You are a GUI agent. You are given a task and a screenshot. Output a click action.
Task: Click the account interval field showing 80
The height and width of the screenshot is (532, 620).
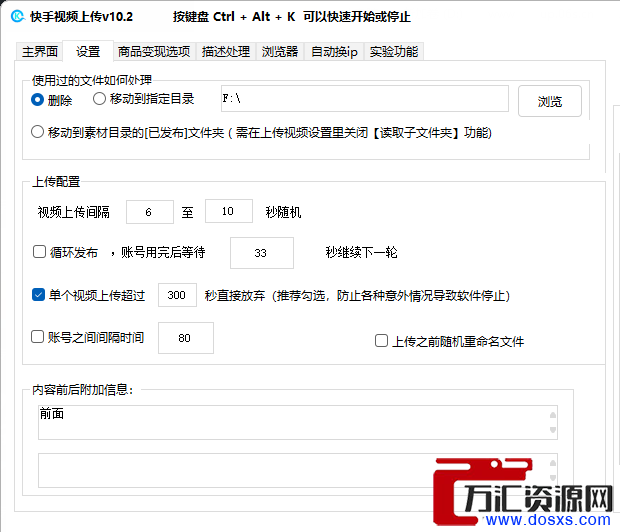coord(186,338)
